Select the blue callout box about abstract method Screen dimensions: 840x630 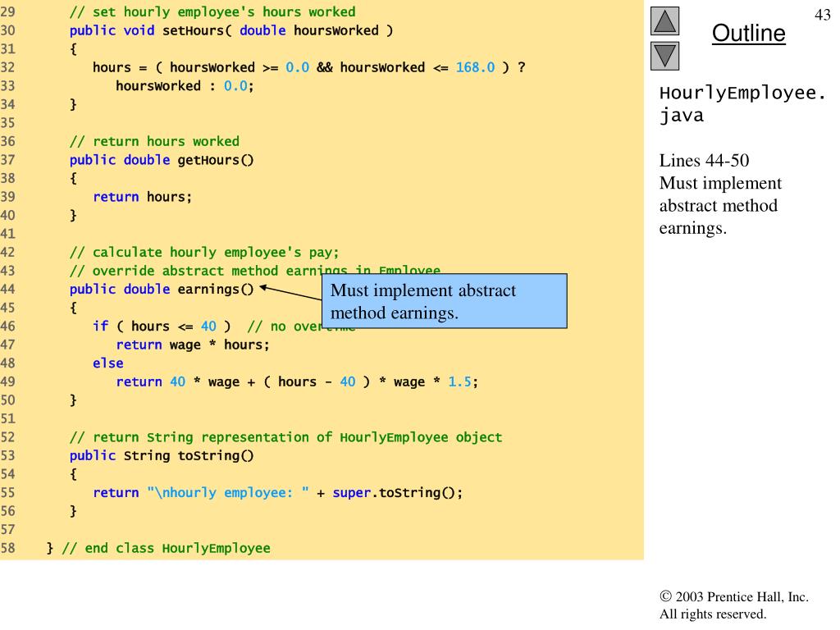445,301
